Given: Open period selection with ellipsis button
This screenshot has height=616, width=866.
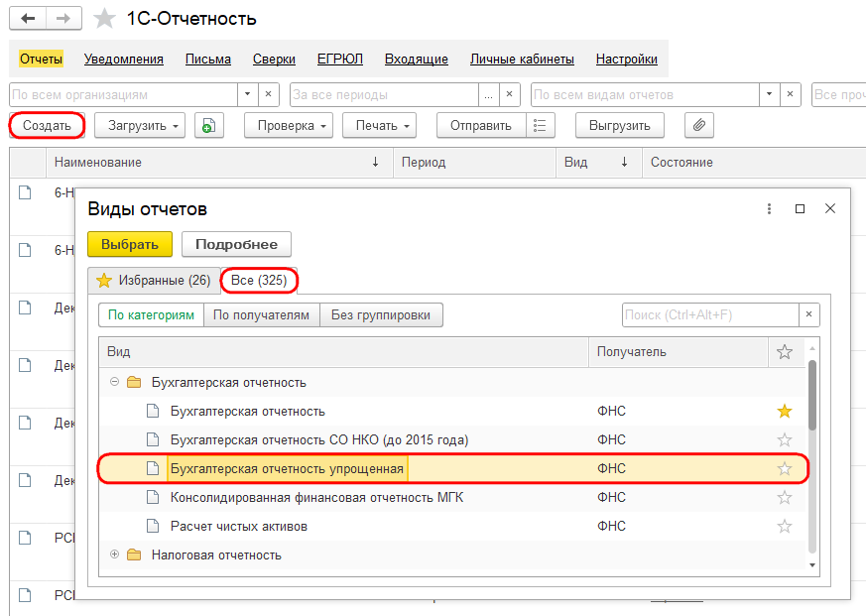Looking at the screenshot, I should pyautogui.click(x=488, y=94).
